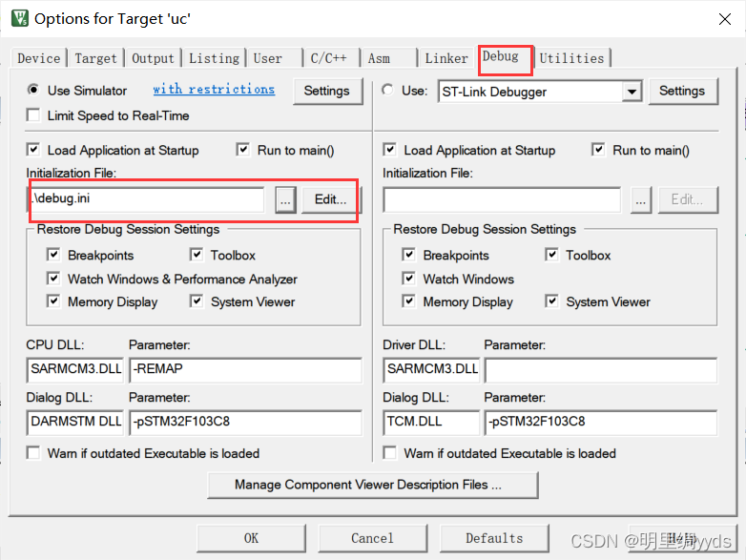The height and width of the screenshot is (560, 746).
Task: Enable Limit Speed to Real-Time
Action: click(33, 115)
